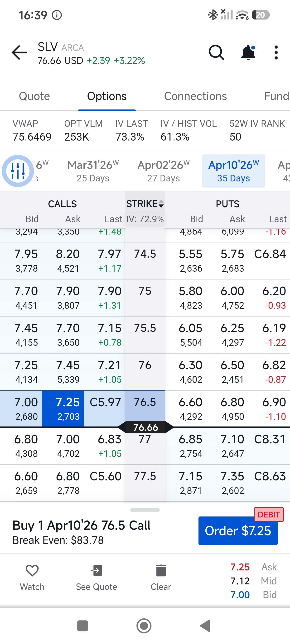Tap the OPT VLM 253K value

[x=77, y=137]
